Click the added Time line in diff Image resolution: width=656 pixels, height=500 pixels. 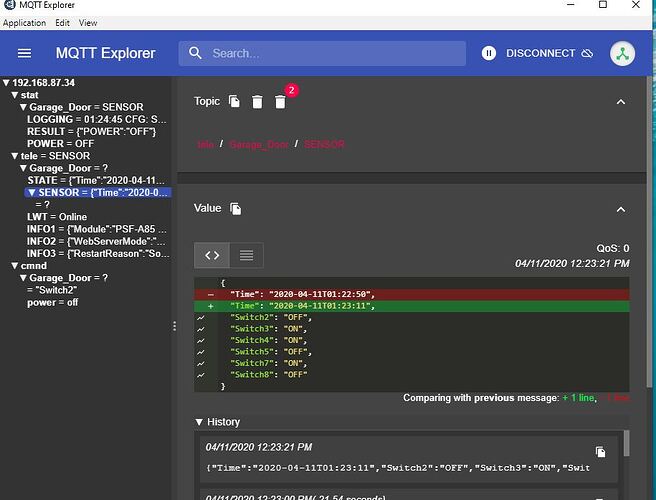[412, 306]
